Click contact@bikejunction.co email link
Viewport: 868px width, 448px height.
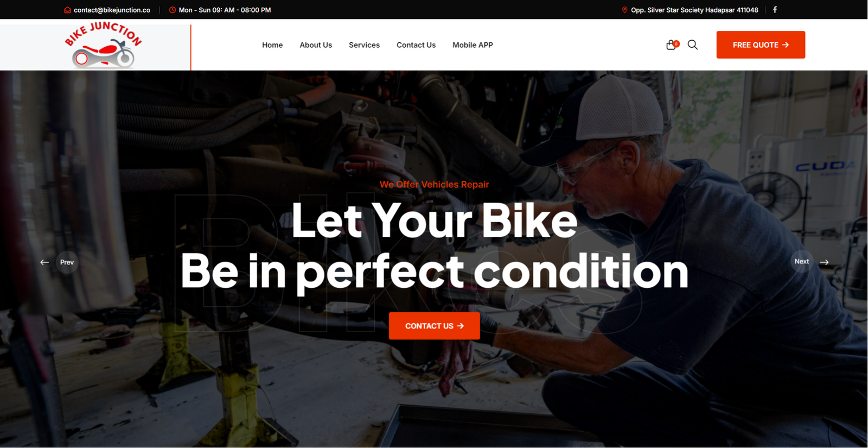pos(112,10)
